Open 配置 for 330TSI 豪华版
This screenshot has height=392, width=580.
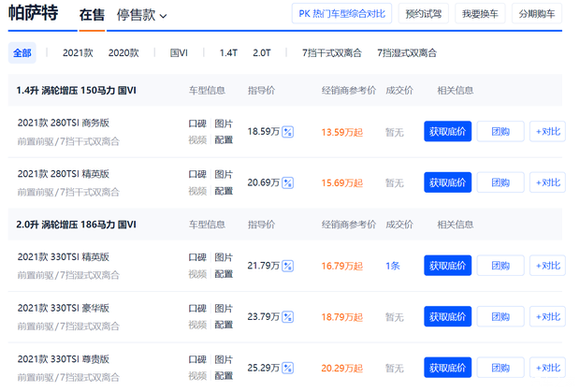pyautogui.click(x=224, y=325)
